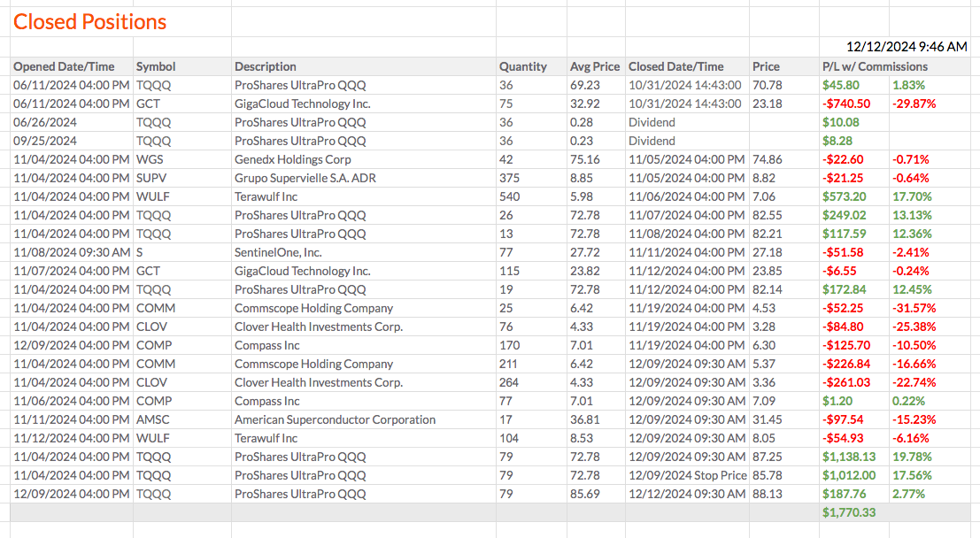Click the "P/L w/ Commissions" header
980x538 pixels.
(875, 66)
